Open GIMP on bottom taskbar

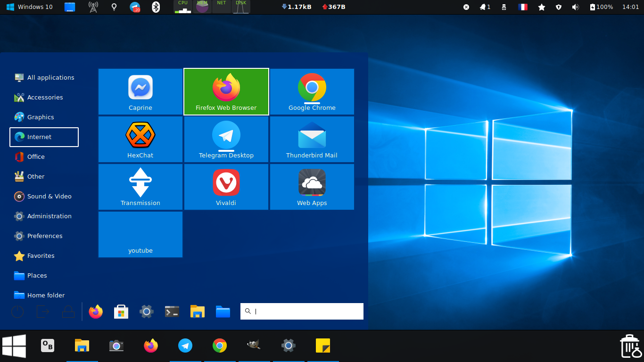click(254, 346)
